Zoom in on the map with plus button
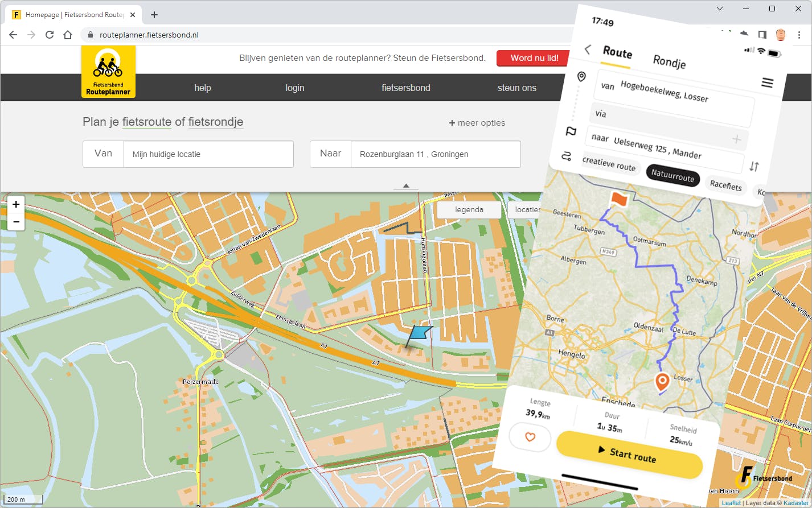This screenshot has height=508, width=812. tap(16, 204)
